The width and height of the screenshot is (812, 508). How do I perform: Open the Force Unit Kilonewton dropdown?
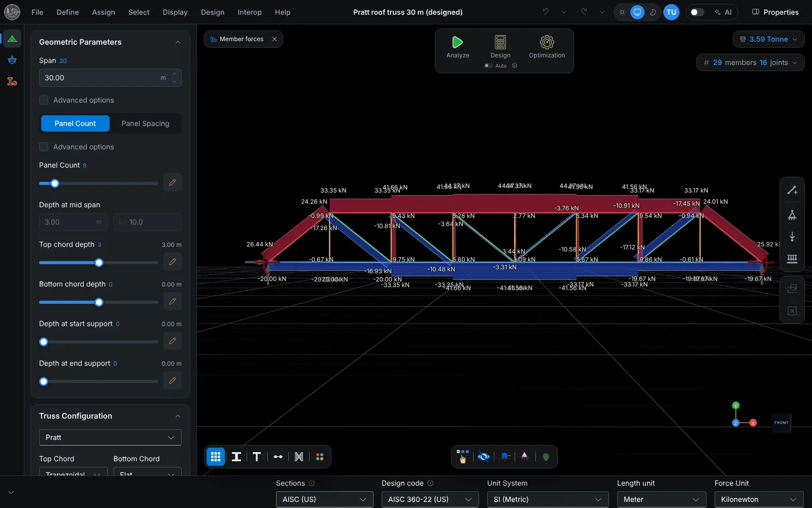tap(759, 499)
